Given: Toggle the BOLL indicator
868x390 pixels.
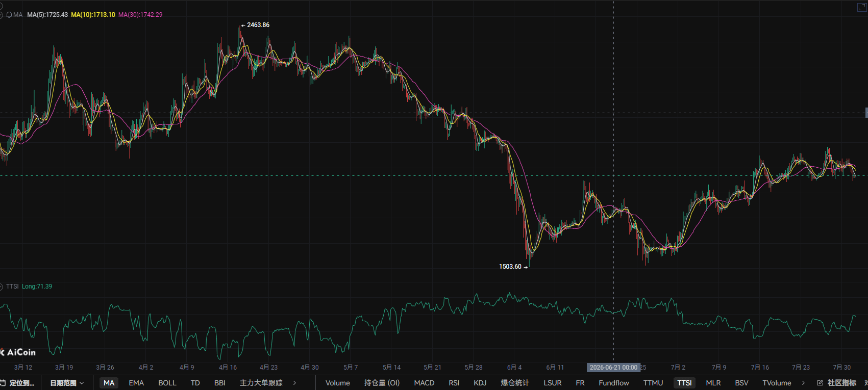Looking at the screenshot, I should [x=167, y=383].
